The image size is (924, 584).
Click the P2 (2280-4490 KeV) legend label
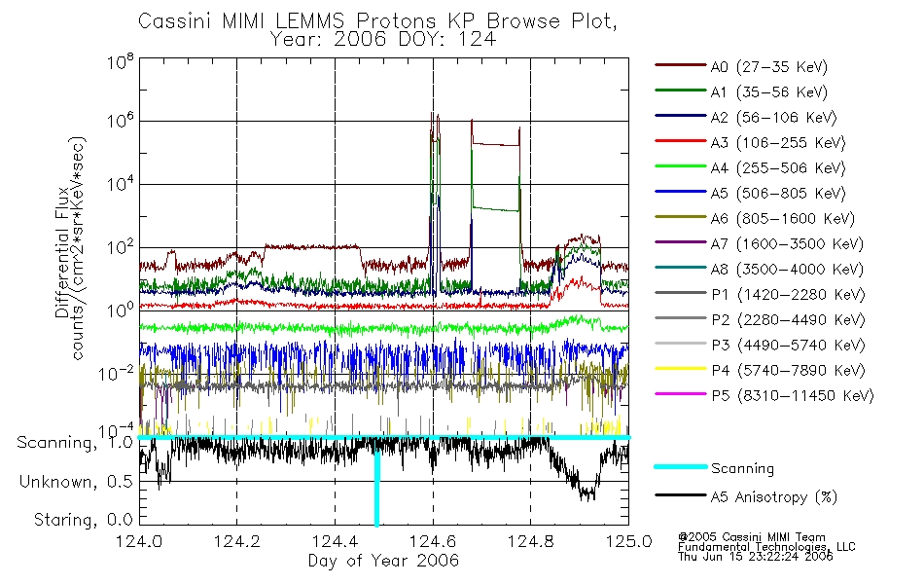(788, 320)
